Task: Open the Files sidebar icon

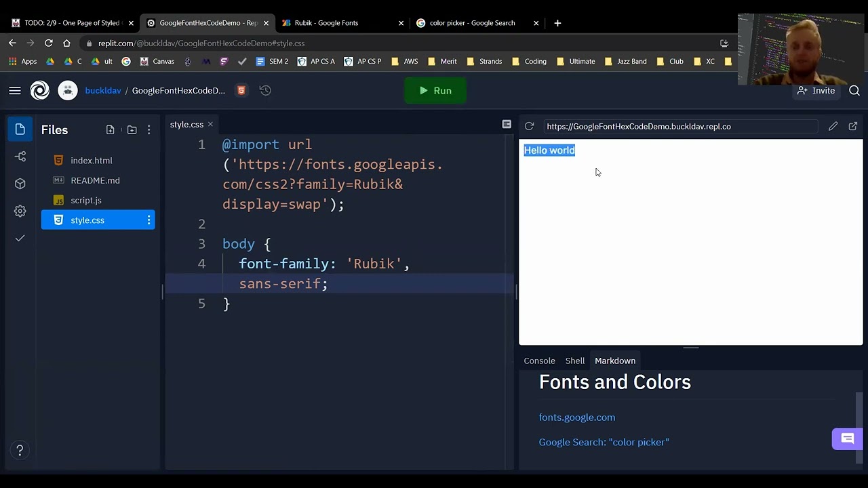Action: pos(20,129)
